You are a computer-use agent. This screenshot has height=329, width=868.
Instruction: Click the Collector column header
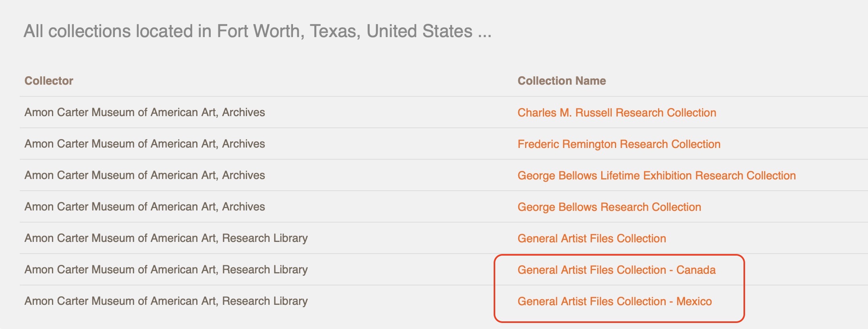coord(49,81)
